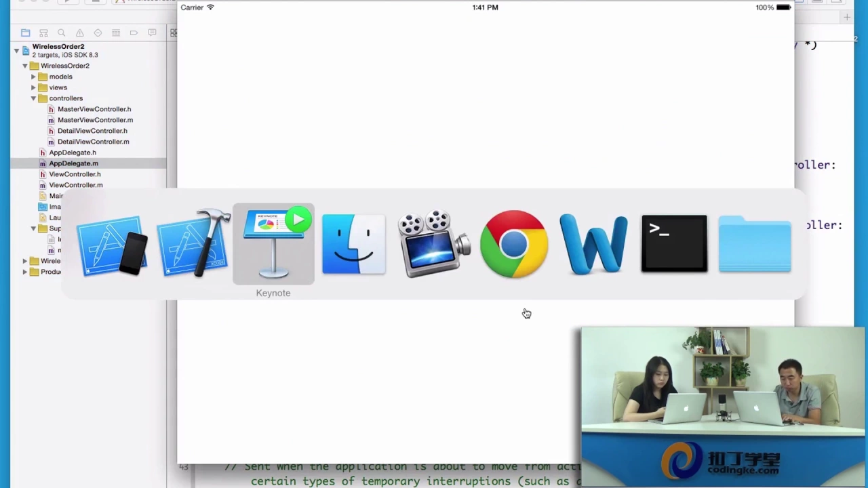Collapse the WirelessOrder2 project root
Image resolution: width=868 pixels, height=488 pixels.
click(16, 50)
